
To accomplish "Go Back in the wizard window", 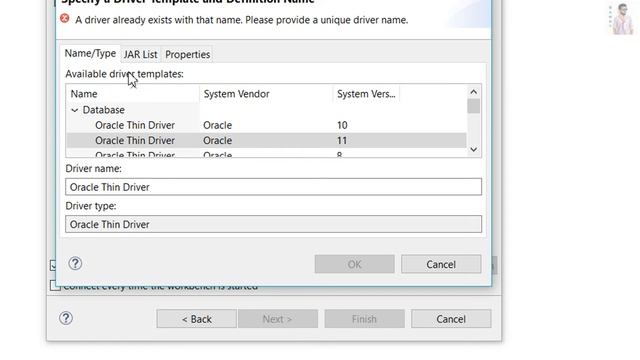I will (x=196, y=319).
